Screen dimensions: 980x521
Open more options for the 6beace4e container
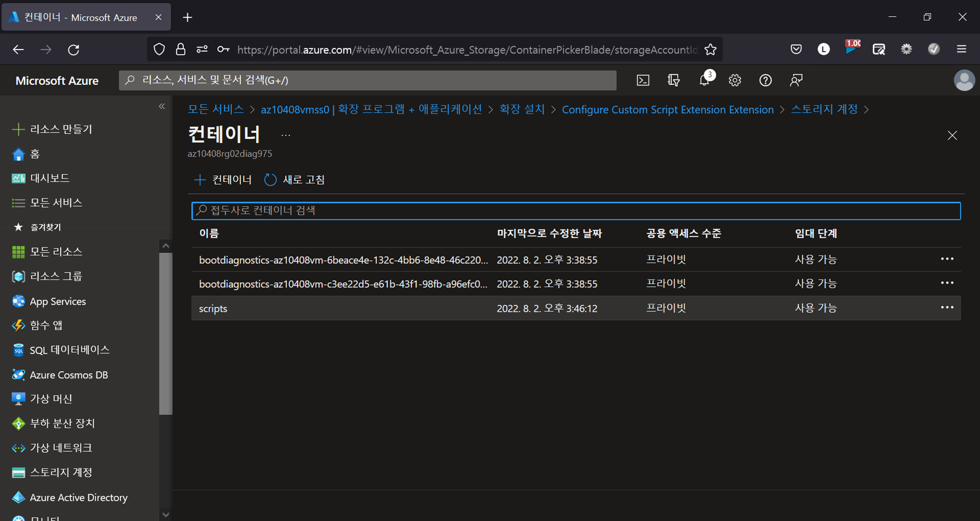(947, 259)
